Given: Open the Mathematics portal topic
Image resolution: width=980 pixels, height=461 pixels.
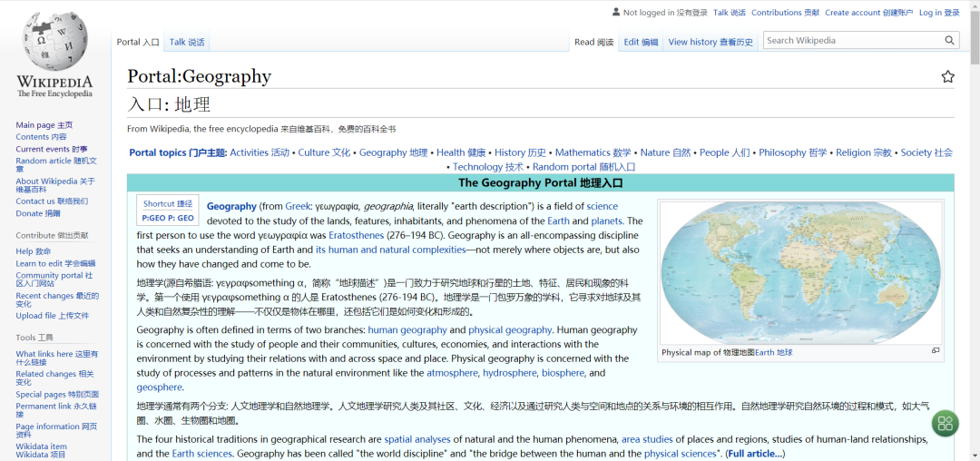Looking at the screenshot, I should click(593, 152).
